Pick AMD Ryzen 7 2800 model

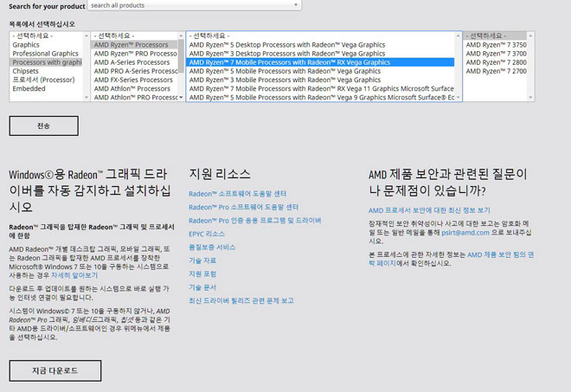coord(496,62)
